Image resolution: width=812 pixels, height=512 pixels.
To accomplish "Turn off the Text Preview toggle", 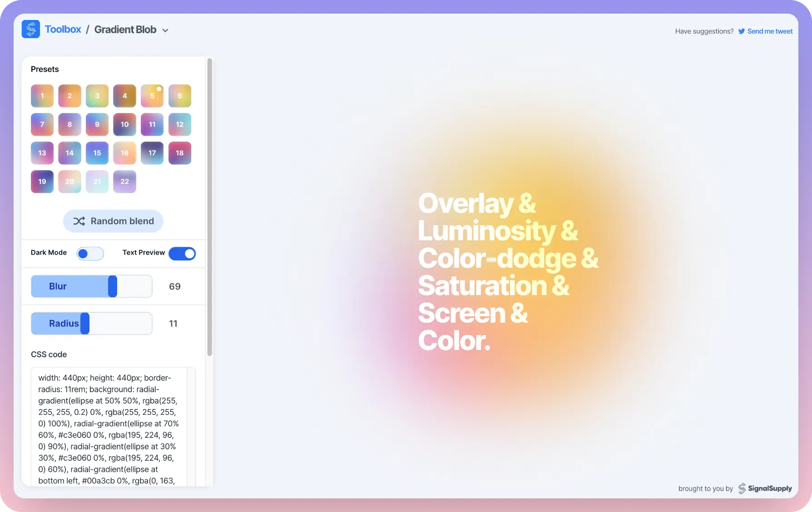I will pos(182,253).
